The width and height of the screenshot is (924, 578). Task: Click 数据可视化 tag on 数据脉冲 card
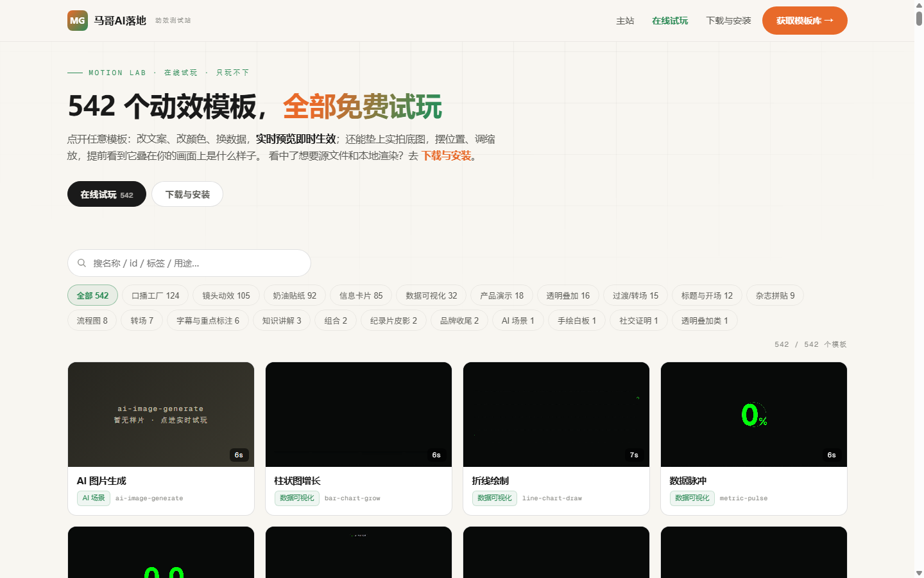tap(692, 498)
